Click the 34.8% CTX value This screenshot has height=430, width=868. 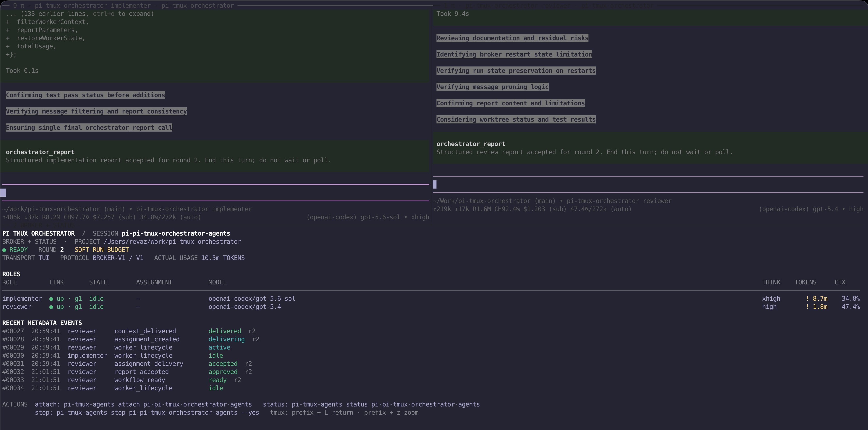(851, 299)
